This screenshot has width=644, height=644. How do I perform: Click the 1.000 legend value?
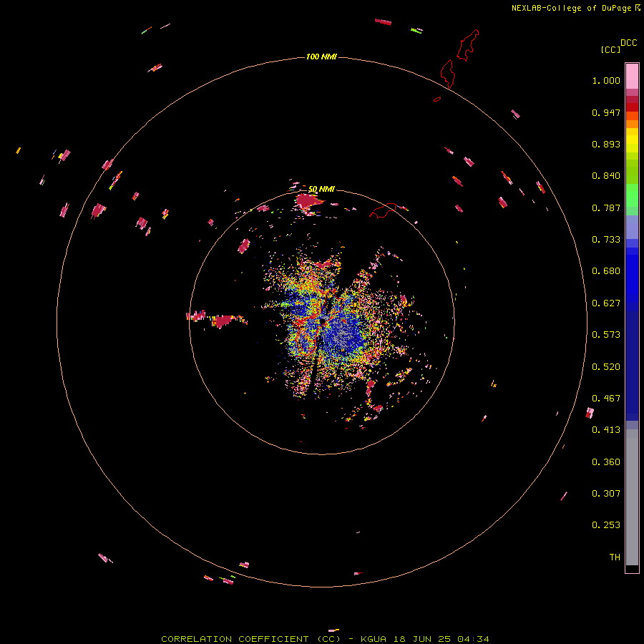[606, 80]
